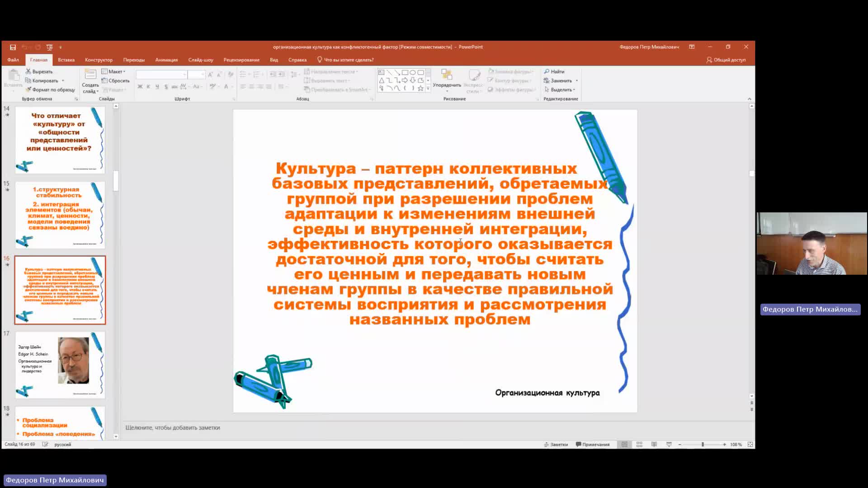This screenshot has width=868, height=488.
Task: Toggle italic К formatting
Action: (149, 87)
